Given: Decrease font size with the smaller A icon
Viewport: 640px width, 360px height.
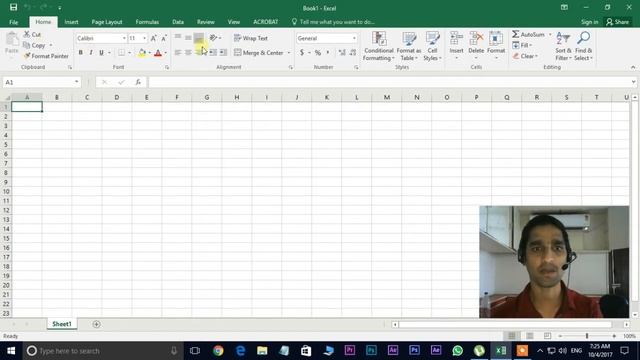Looking at the screenshot, I should click(x=164, y=38).
